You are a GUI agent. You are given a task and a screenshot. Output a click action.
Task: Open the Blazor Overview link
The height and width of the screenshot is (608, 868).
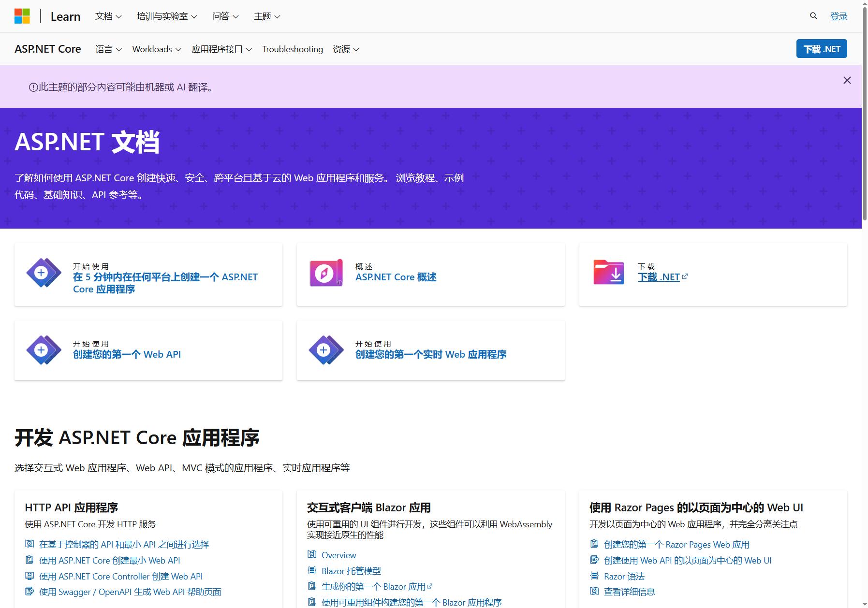tap(338, 555)
